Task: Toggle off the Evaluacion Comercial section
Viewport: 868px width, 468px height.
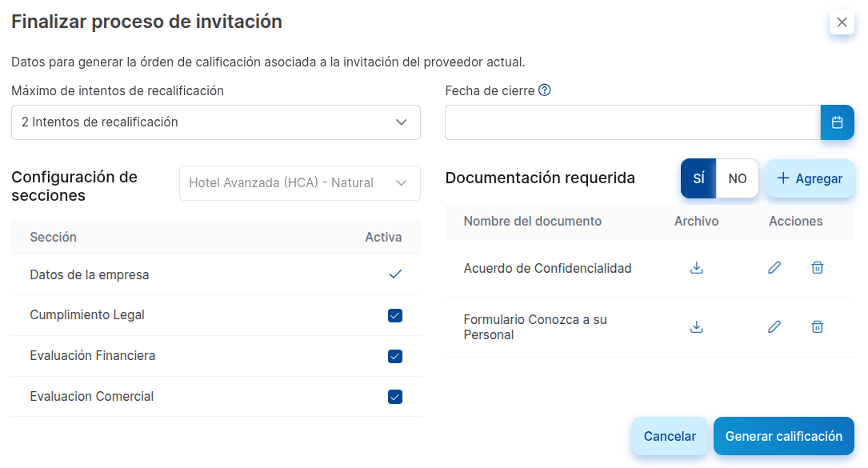Action: [394, 396]
